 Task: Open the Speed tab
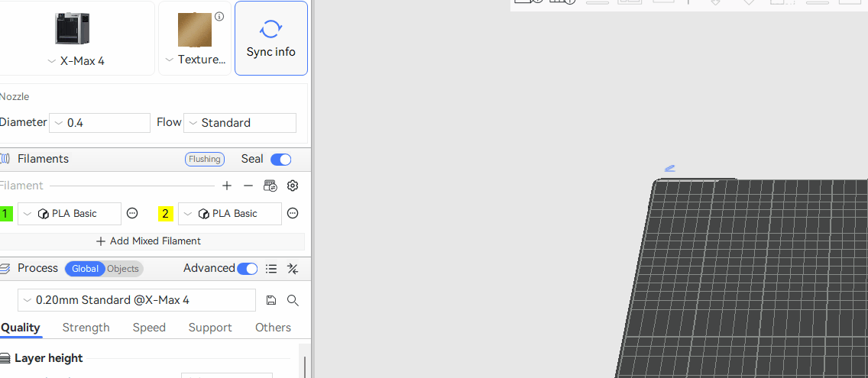click(x=149, y=328)
